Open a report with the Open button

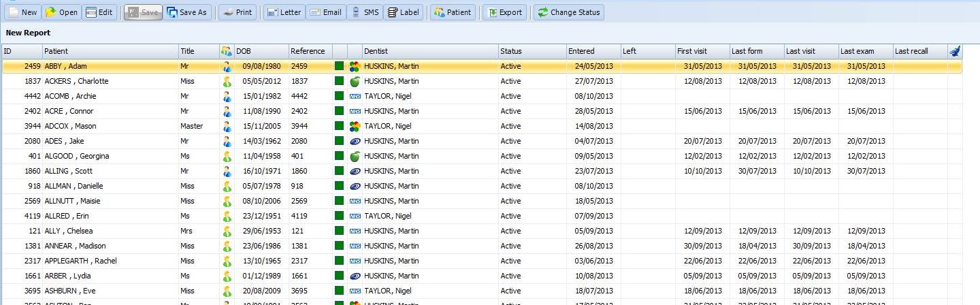[x=62, y=12]
